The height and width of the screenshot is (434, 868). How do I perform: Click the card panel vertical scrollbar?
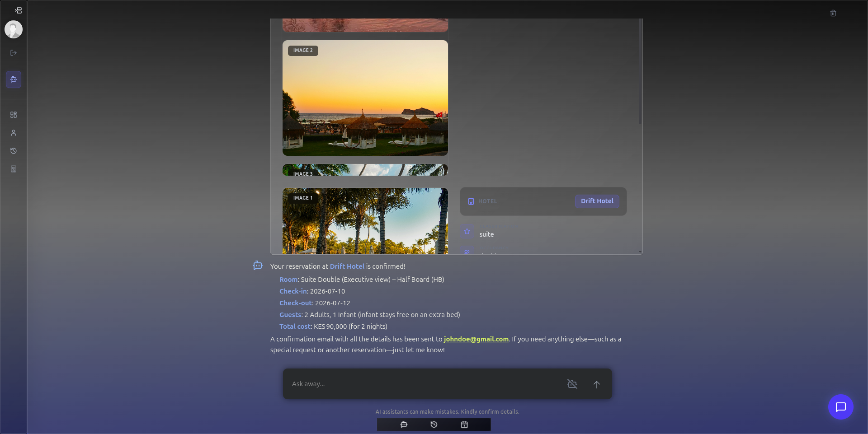640,72
